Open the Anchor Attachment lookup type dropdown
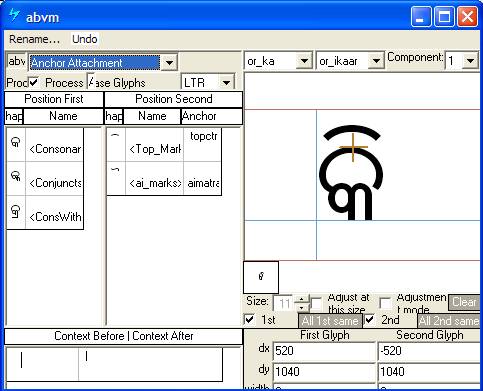This screenshot has height=391, width=483. [x=169, y=62]
